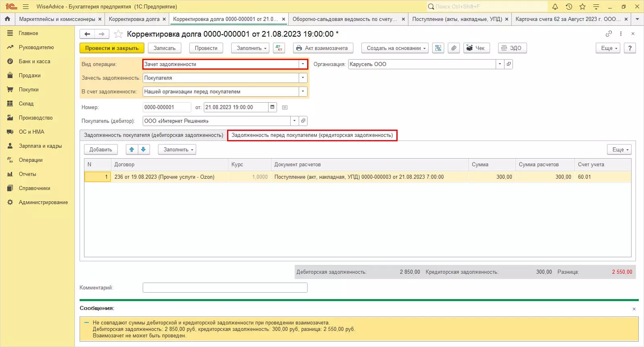Open the Зачесть задолженность dropdown list
644x347 pixels.
pos(303,78)
